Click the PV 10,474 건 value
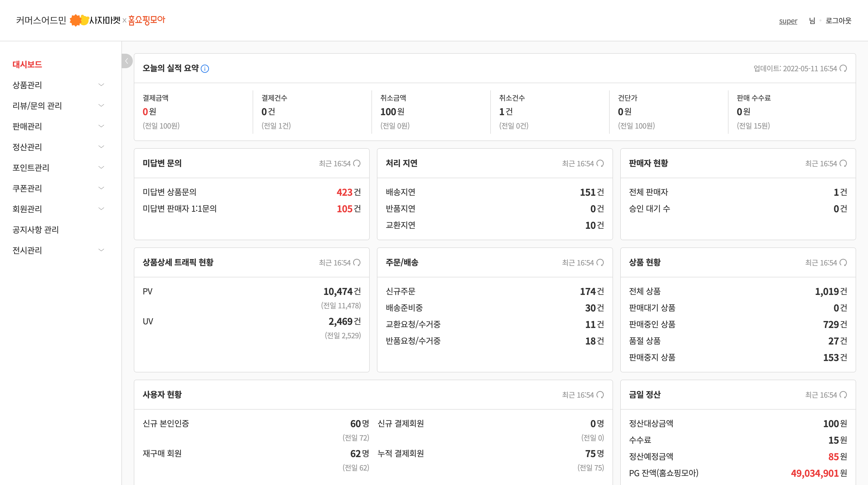The width and height of the screenshot is (868, 485). coord(342,291)
